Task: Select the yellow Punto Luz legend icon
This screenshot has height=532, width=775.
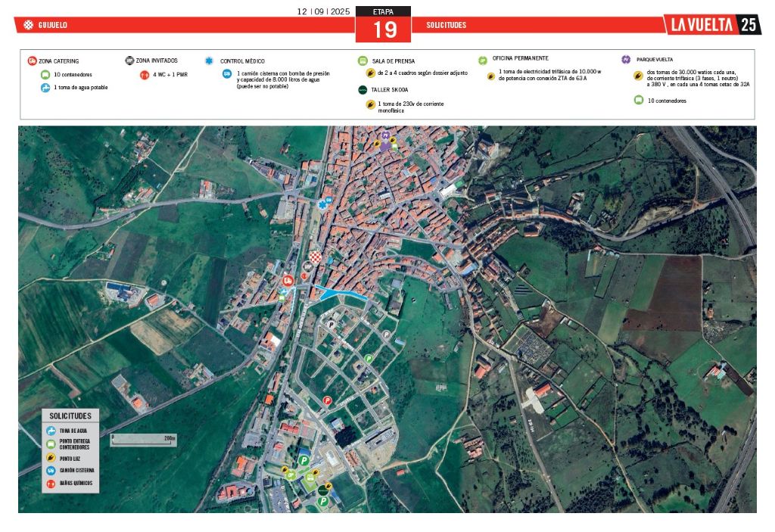Action: pyautogui.click(x=51, y=458)
